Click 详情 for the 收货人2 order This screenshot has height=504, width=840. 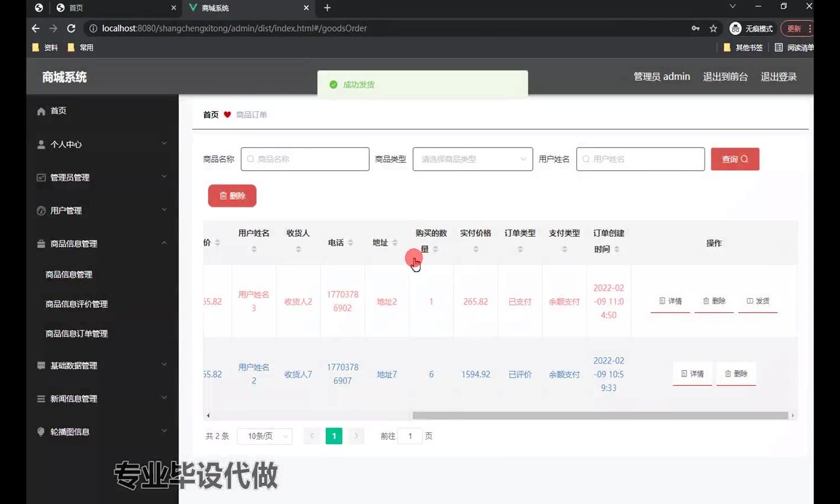click(x=670, y=301)
